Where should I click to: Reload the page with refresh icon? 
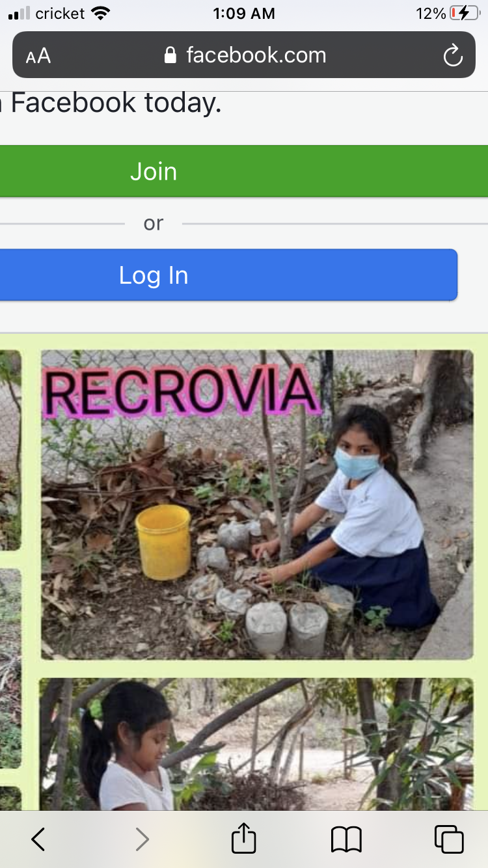coord(453,55)
